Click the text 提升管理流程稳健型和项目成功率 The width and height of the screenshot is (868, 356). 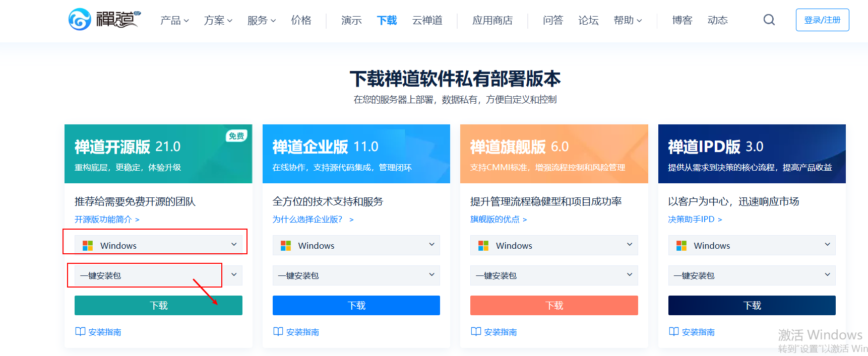click(x=546, y=201)
